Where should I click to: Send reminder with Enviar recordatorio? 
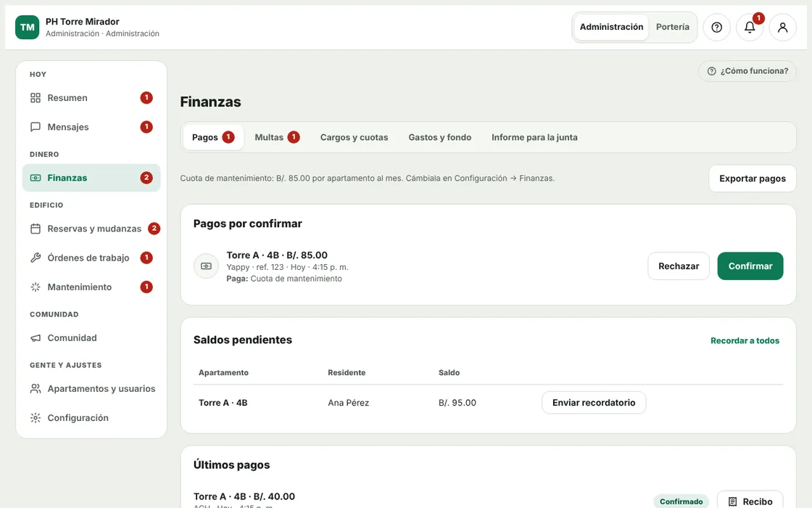594,403
